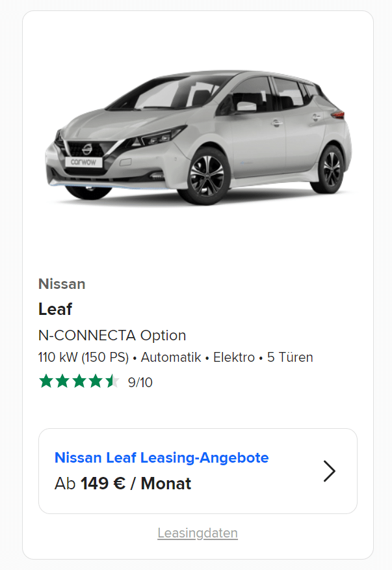Click the car's front headlight

click(x=160, y=137)
